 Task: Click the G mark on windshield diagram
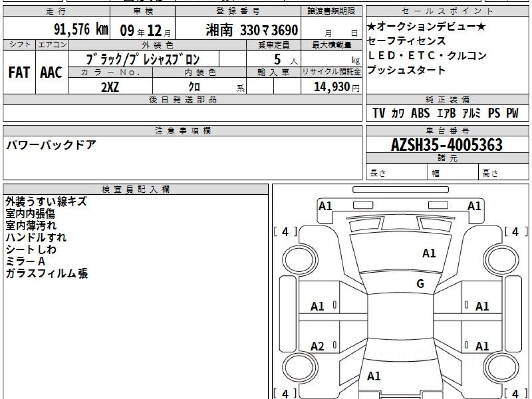tap(420, 284)
